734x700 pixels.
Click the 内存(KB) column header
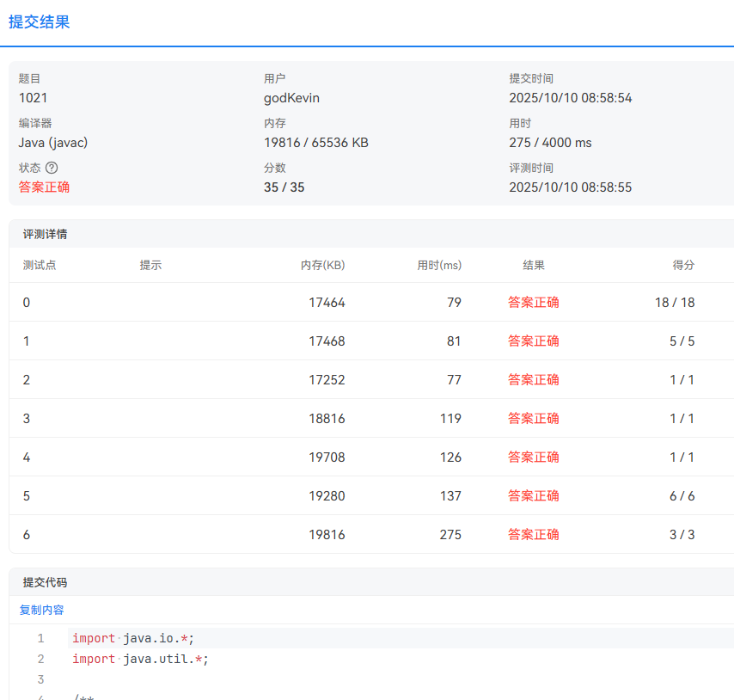tap(322, 265)
